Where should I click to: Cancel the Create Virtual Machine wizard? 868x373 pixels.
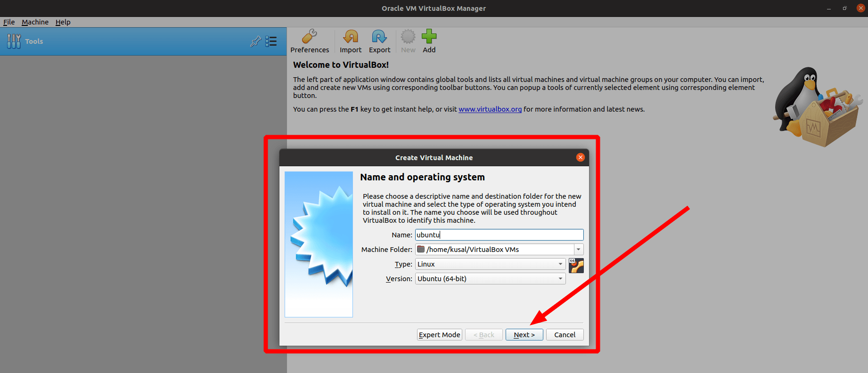pos(565,335)
